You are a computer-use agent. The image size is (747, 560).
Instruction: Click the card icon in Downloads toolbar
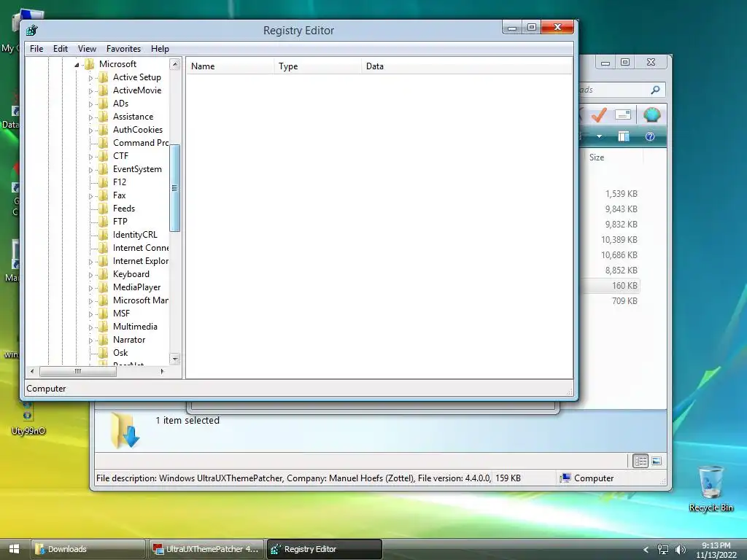623,114
